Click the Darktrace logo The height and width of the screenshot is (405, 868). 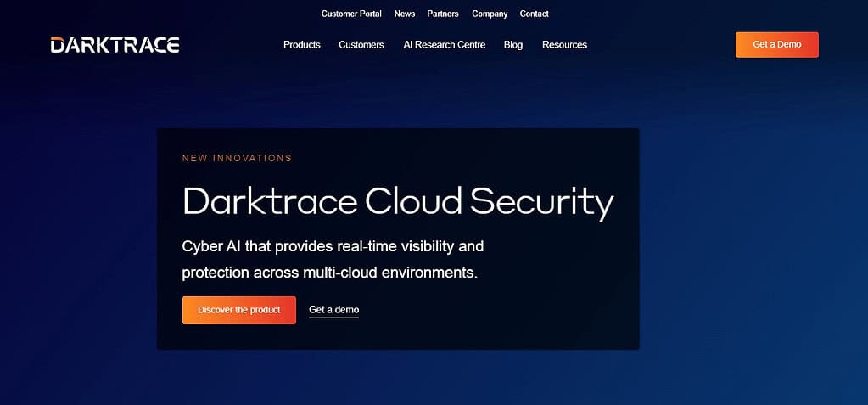[x=115, y=45]
